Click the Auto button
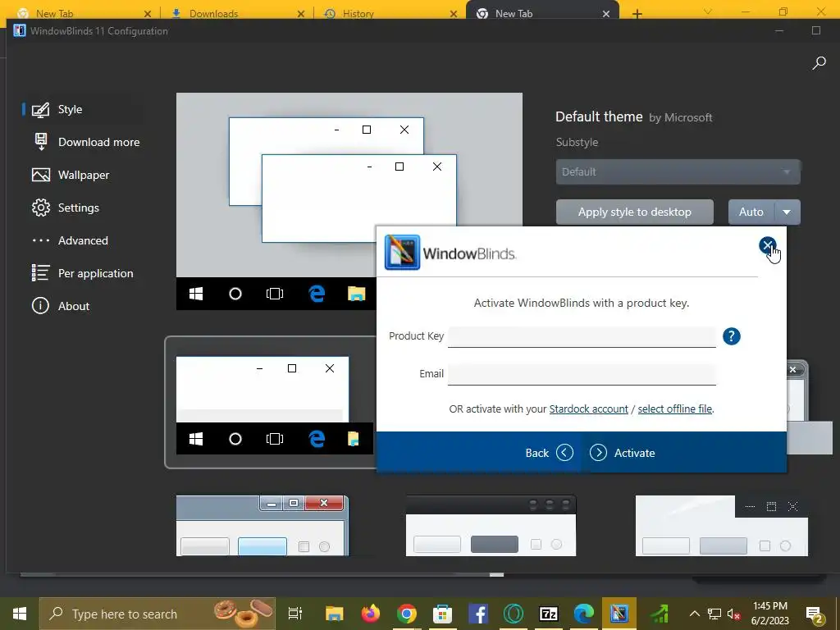The height and width of the screenshot is (630, 840). (x=751, y=212)
